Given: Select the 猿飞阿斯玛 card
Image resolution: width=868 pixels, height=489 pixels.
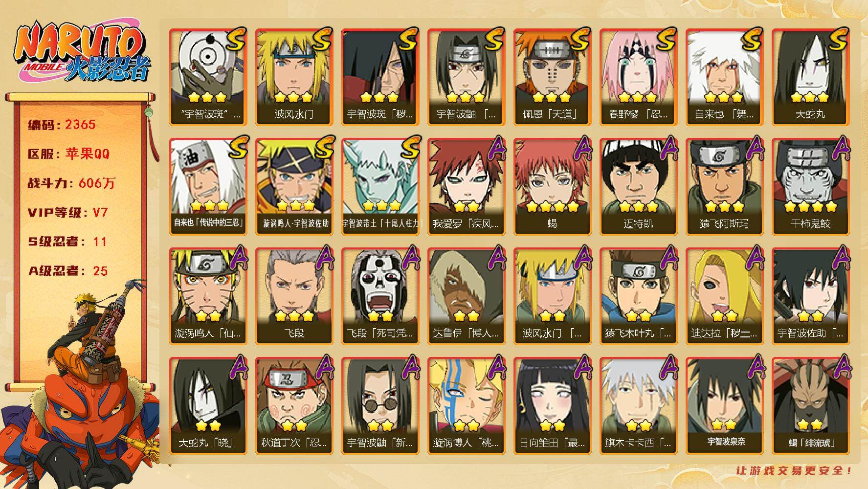Looking at the screenshot, I should pos(724,187).
